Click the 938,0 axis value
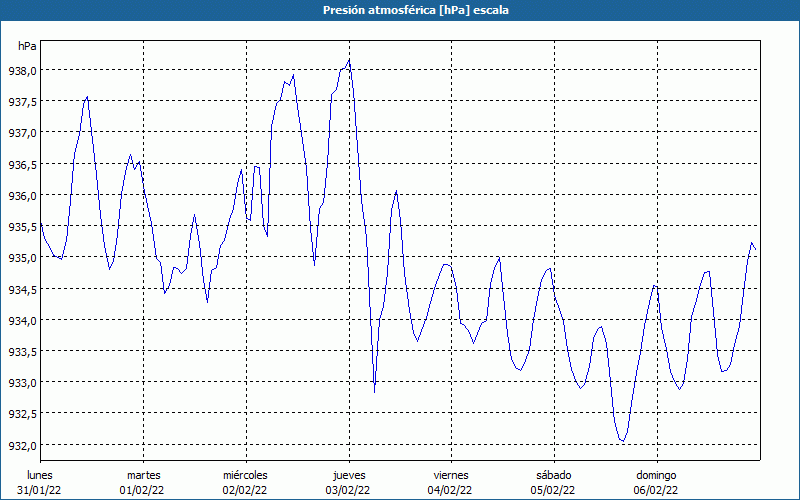Viewport: 800px width, 500px height. point(22,70)
